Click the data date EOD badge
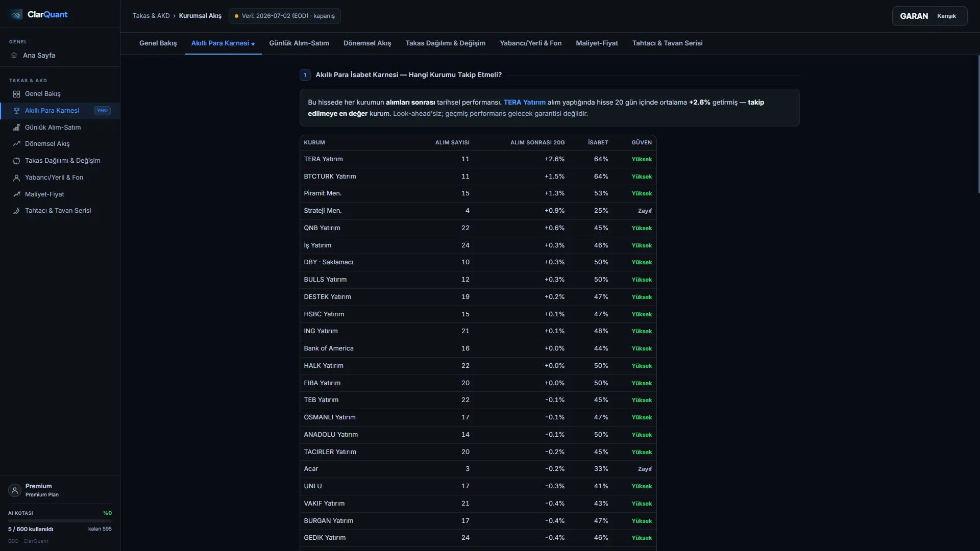Screen dimensions: 980x551 point(285,16)
